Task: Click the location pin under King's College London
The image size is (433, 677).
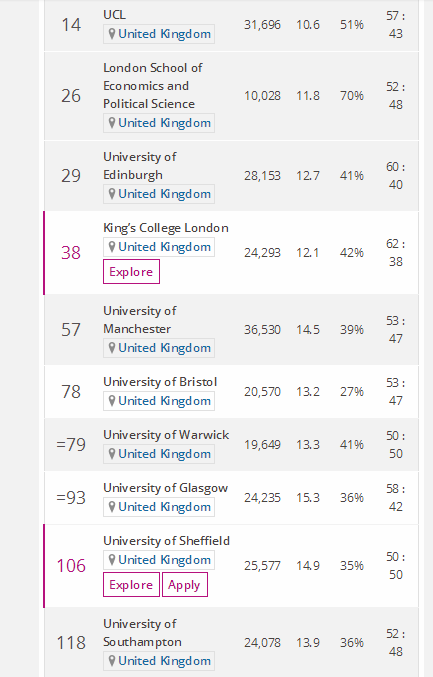Action: pos(112,247)
